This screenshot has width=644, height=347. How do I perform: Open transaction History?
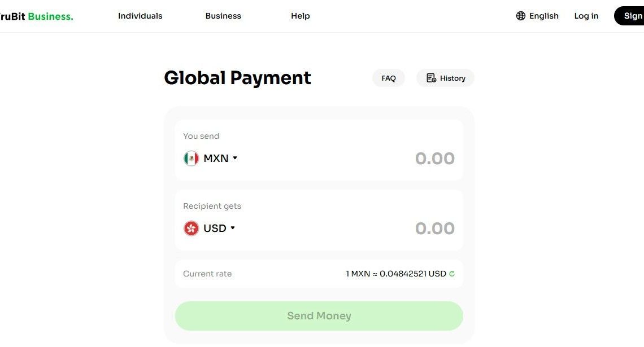pos(445,78)
